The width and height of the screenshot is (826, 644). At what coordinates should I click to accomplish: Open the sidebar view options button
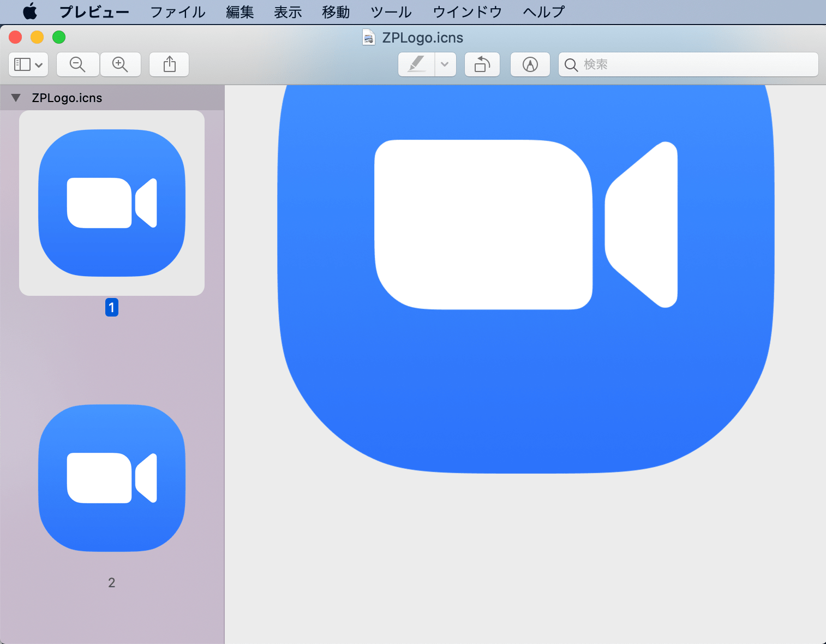pyautogui.click(x=28, y=64)
